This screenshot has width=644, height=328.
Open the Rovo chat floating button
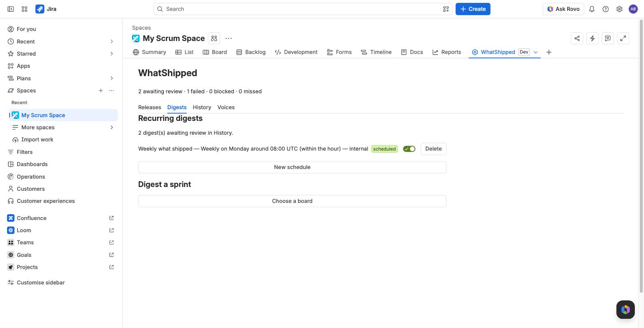tap(626, 310)
